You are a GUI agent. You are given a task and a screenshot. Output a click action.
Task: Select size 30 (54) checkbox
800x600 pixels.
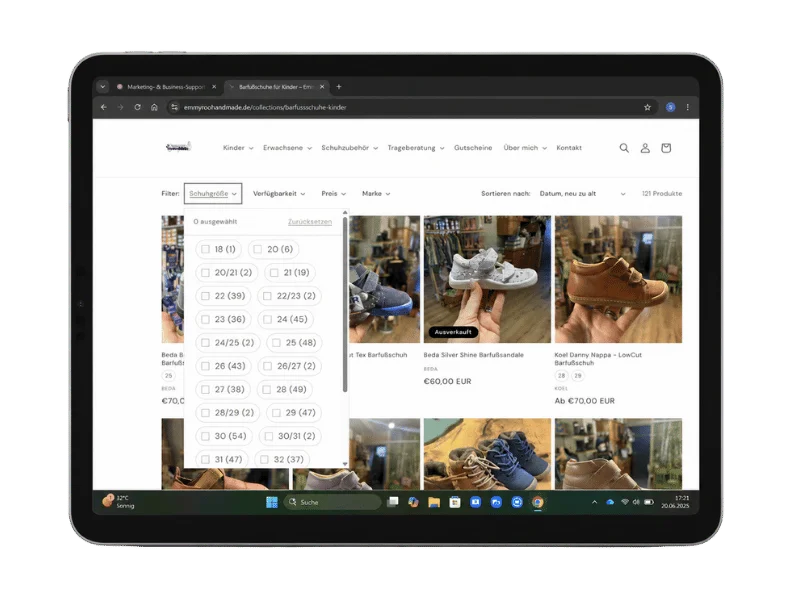point(205,436)
